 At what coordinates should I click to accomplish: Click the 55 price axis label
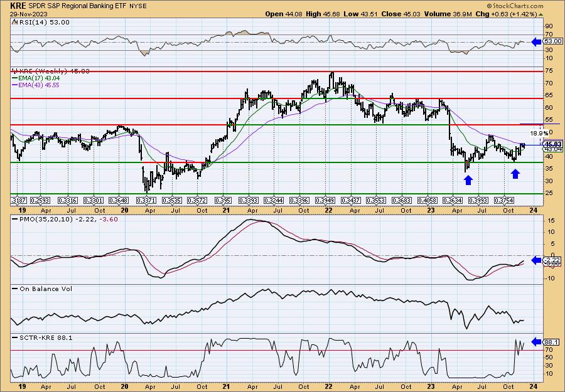coord(549,120)
